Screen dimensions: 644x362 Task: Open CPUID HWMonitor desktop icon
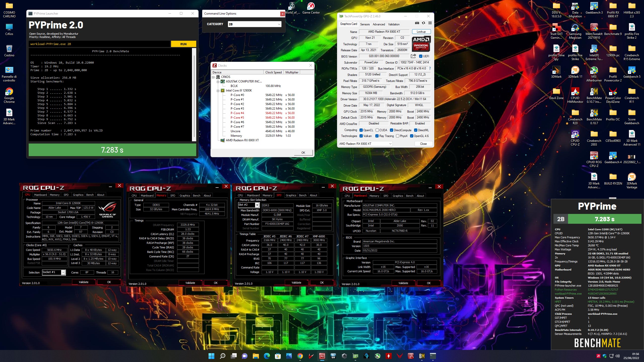pos(575,96)
